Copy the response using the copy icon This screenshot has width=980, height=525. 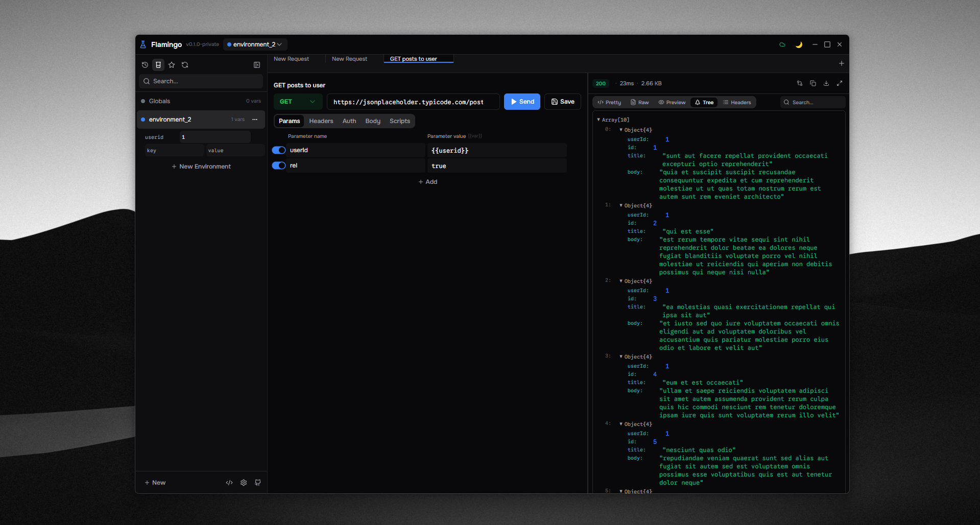pos(813,83)
